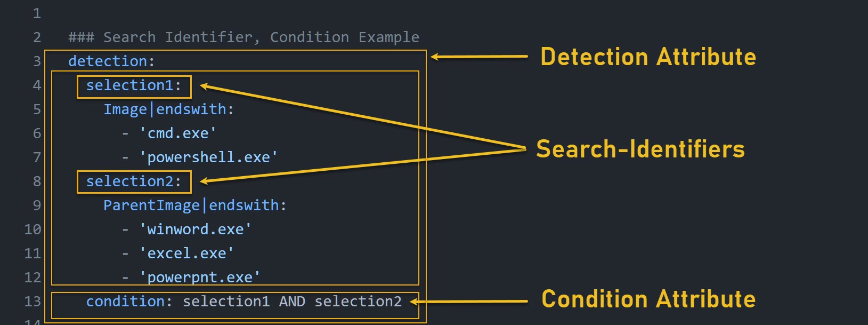The height and width of the screenshot is (325, 868).
Task: Click the Search-Identifiers annotation label
Action: [640, 149]
